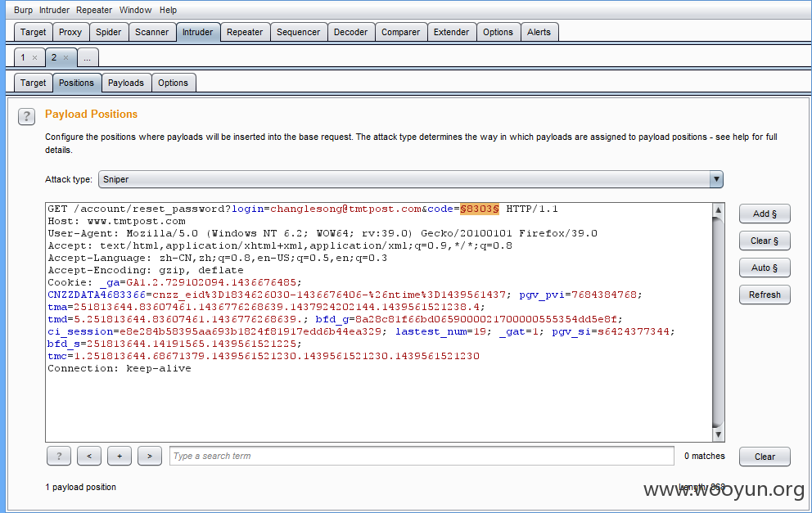Viewport: 812px width, 513px height.
Task: Go to next search match
Action: coord(150,456)
